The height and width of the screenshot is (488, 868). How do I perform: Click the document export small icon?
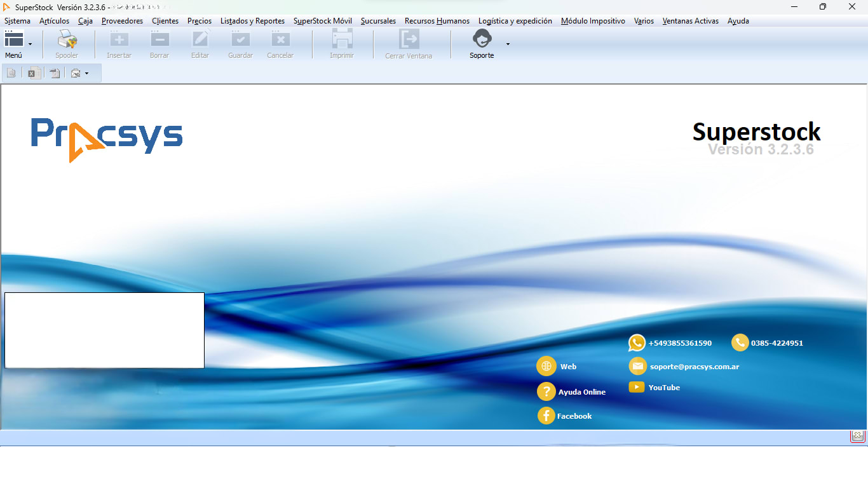(x=55, y=73)
